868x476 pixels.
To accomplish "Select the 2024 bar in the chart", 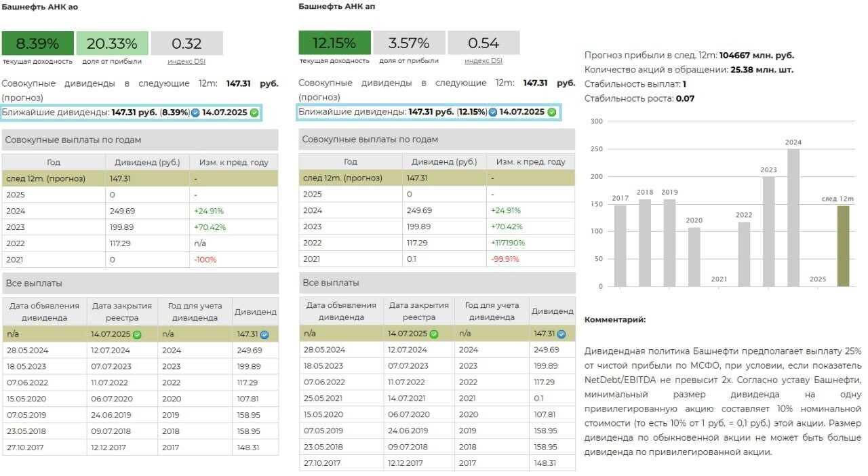I will (x=793, y=217).
